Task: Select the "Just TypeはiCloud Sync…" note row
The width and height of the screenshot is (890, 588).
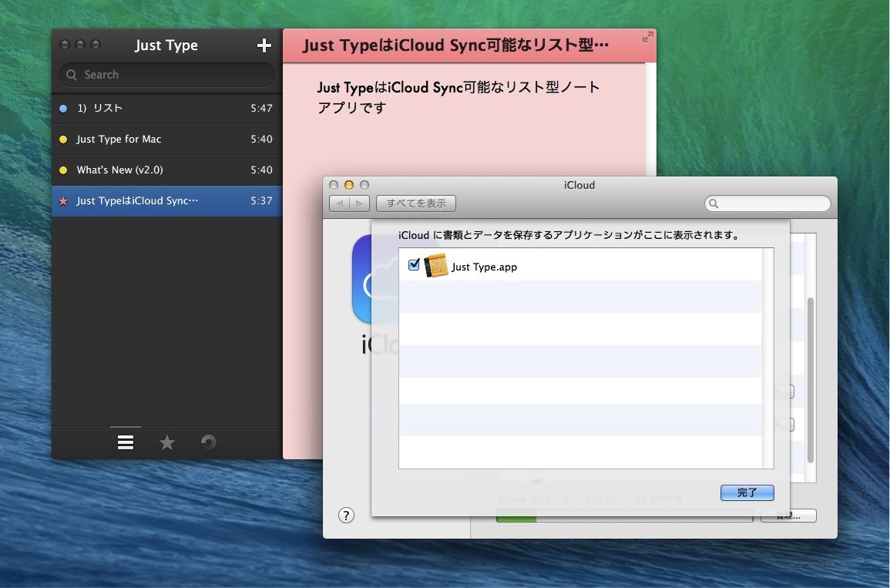Action: point(167,201)
